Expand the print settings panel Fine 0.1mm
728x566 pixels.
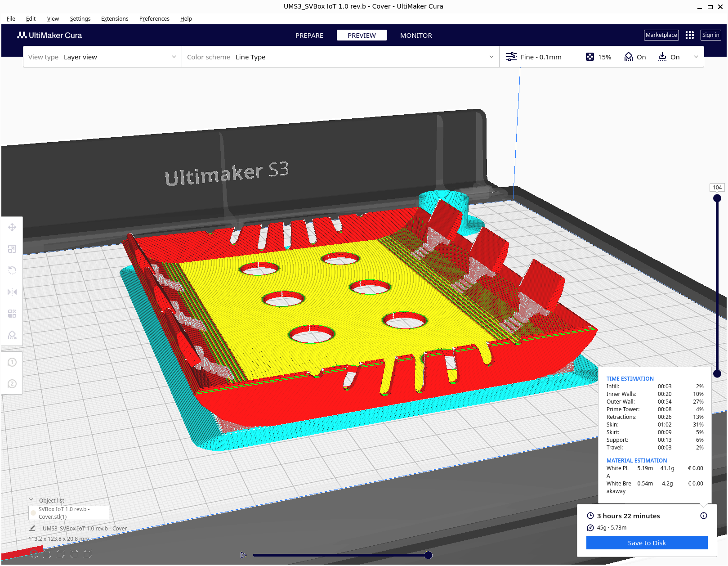click(602, 57)
